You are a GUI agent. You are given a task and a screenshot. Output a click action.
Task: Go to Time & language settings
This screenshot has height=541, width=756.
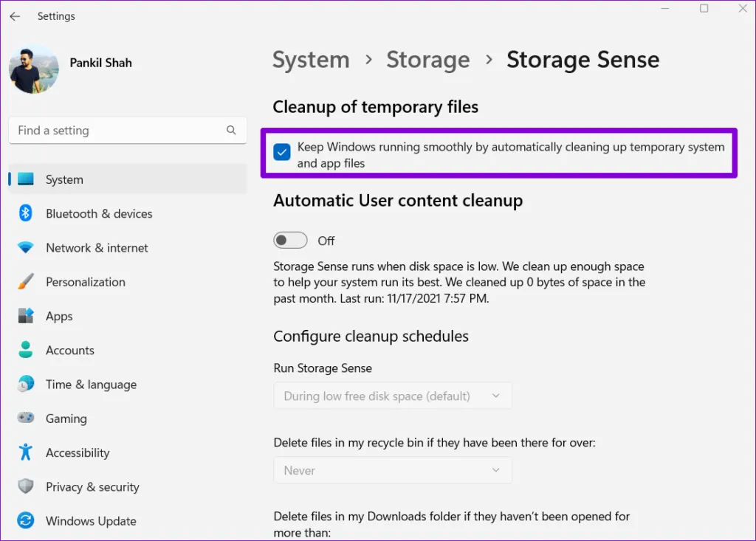(x=91, y=385)
